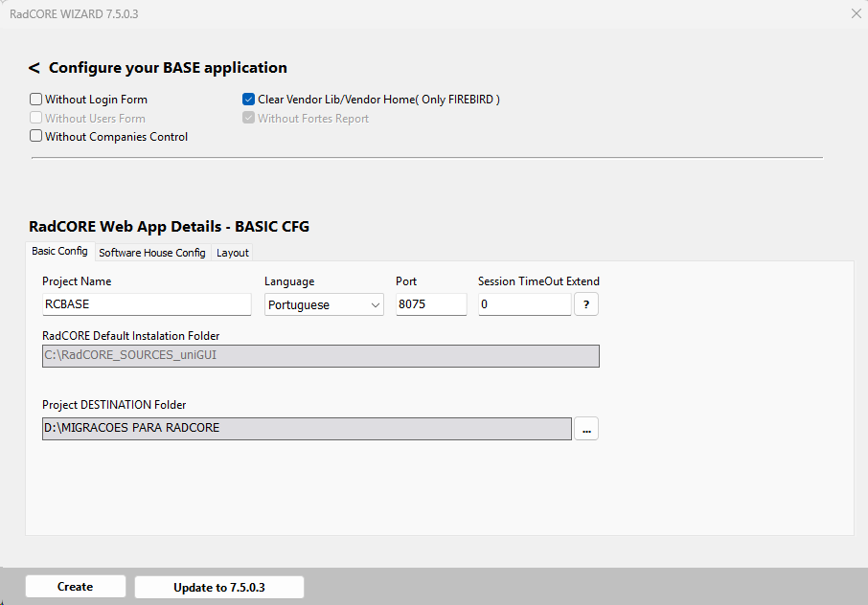868x605 pixels.
Task: Click the Without Fortes Report checkbox
Action: [x=249, y=119]
